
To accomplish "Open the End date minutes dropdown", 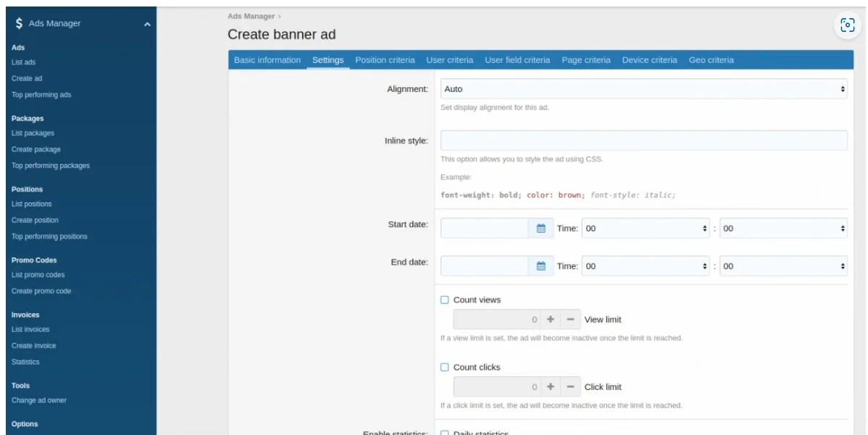I will click(x=783, y=266).
